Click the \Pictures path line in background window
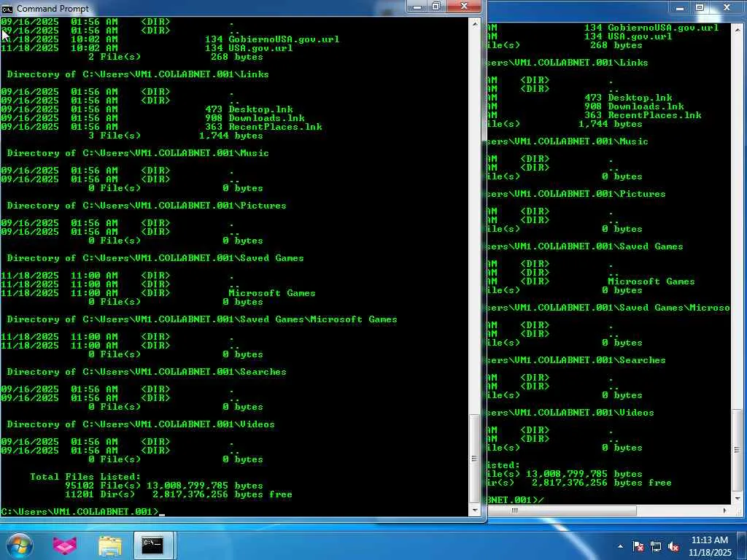Viewport: 747px width, 560px height. pyautogui.click(x=576, y=194)
